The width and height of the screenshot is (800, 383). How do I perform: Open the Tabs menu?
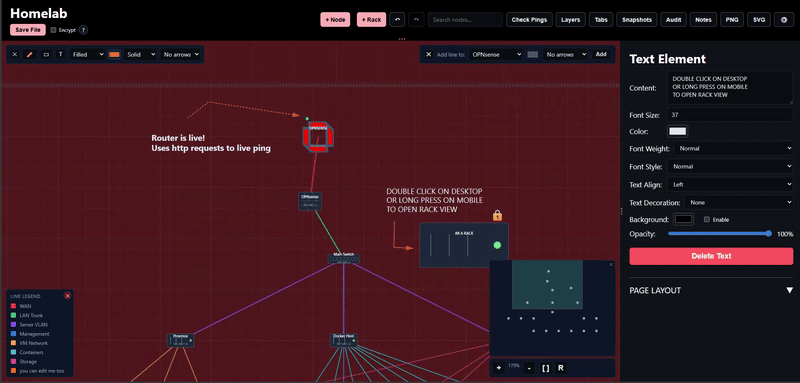601,20
